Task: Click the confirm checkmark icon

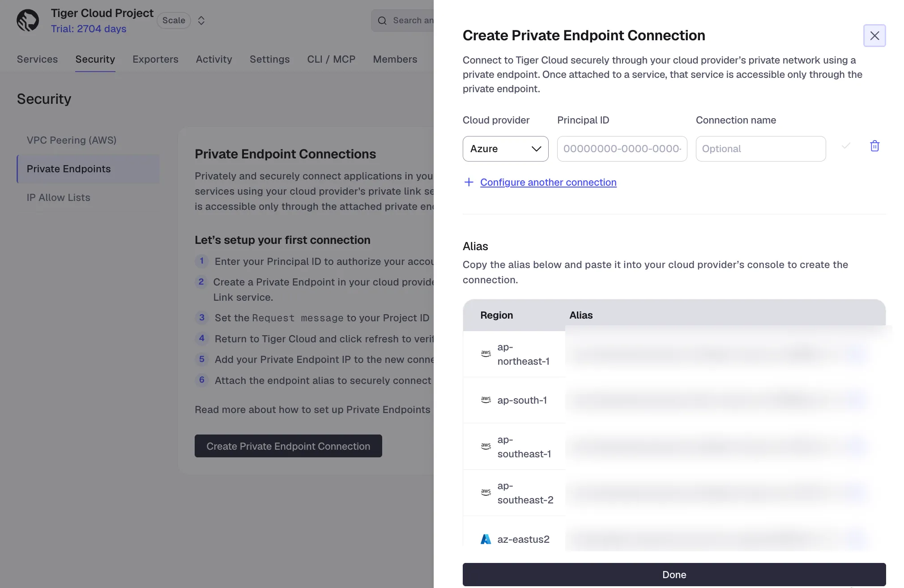Action: pos(846,146)
